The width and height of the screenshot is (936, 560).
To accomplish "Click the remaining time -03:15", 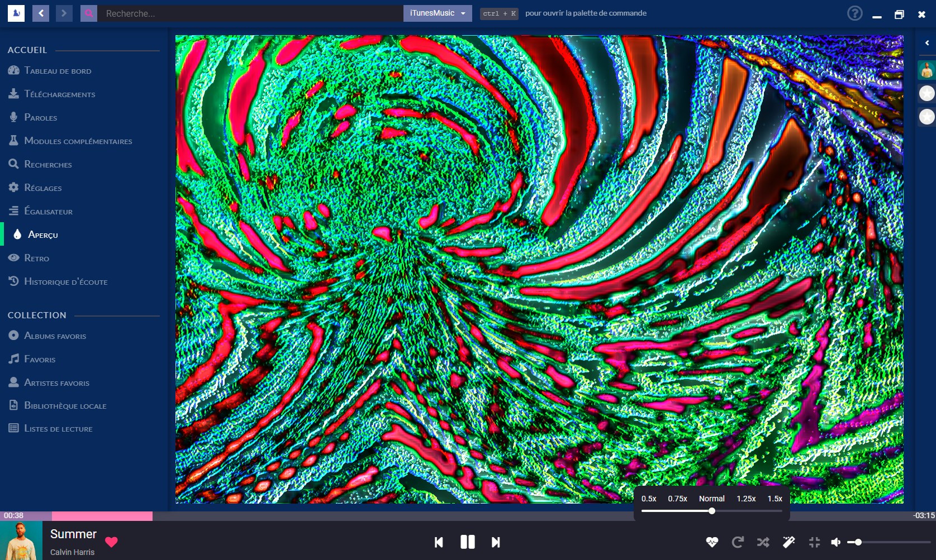I will [924, 515].
